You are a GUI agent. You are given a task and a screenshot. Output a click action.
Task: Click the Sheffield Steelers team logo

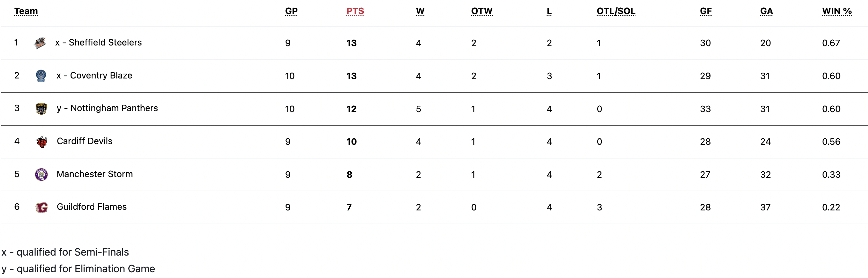(x=40, y=43)
